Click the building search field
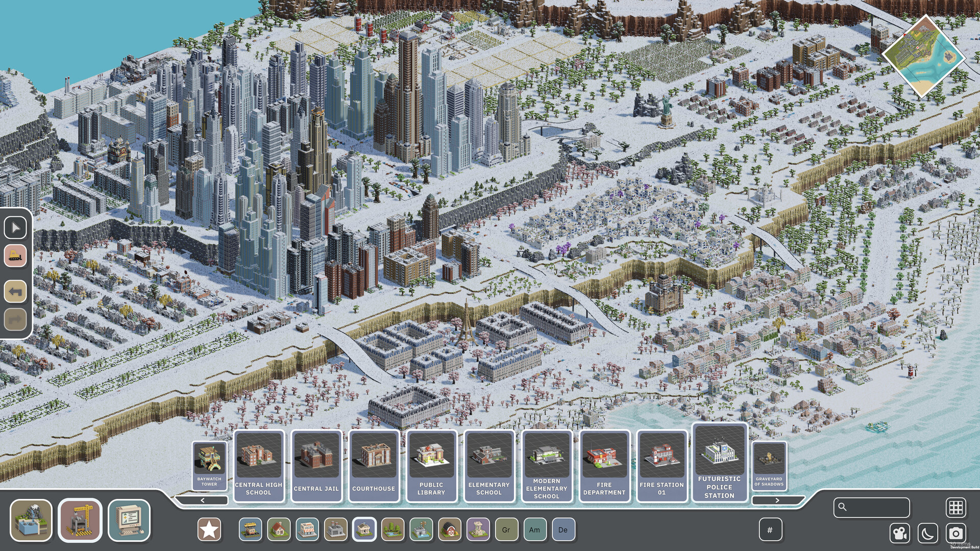This screenshot has width=980, height=551. [872, 508]
